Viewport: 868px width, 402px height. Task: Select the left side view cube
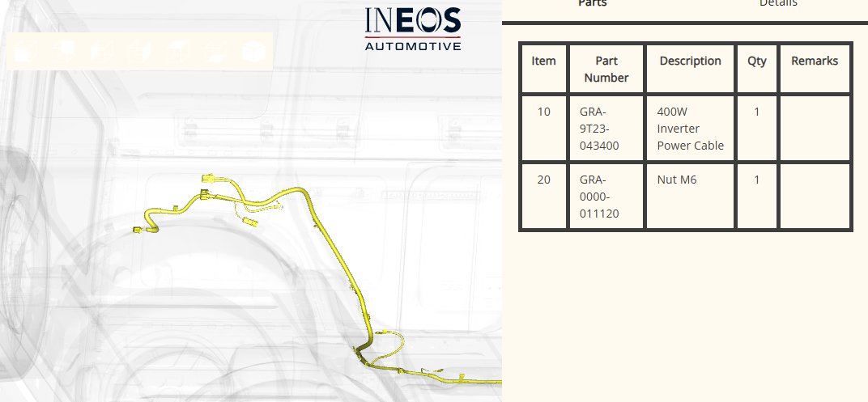(100, 53)
